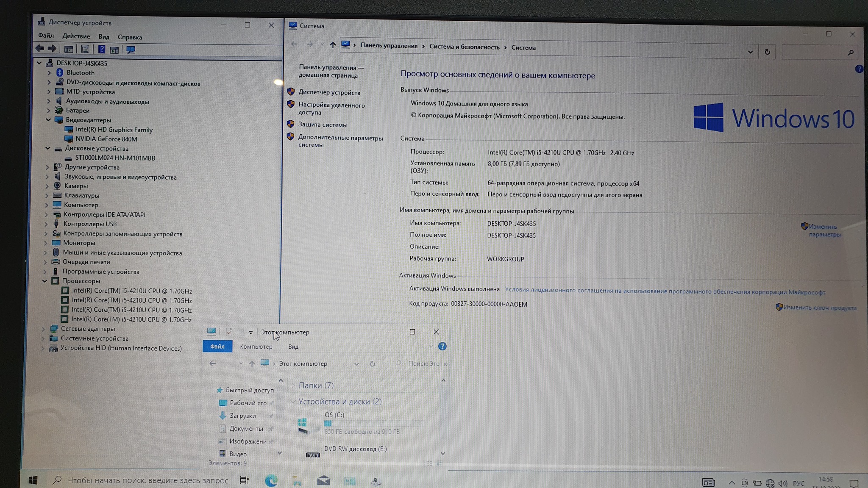The width and height of the screenshot is (868, 488).
Task: Click the blue help icon in Explorer ribbon
Action: (442, 346)
